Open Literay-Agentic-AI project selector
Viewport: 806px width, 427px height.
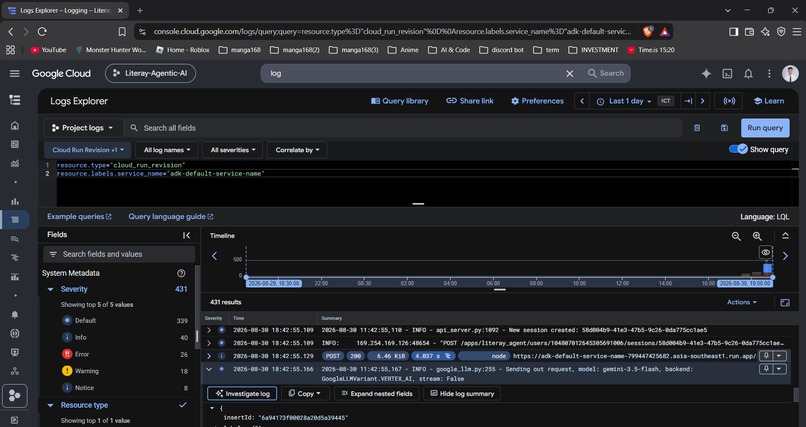pos(150,73)
